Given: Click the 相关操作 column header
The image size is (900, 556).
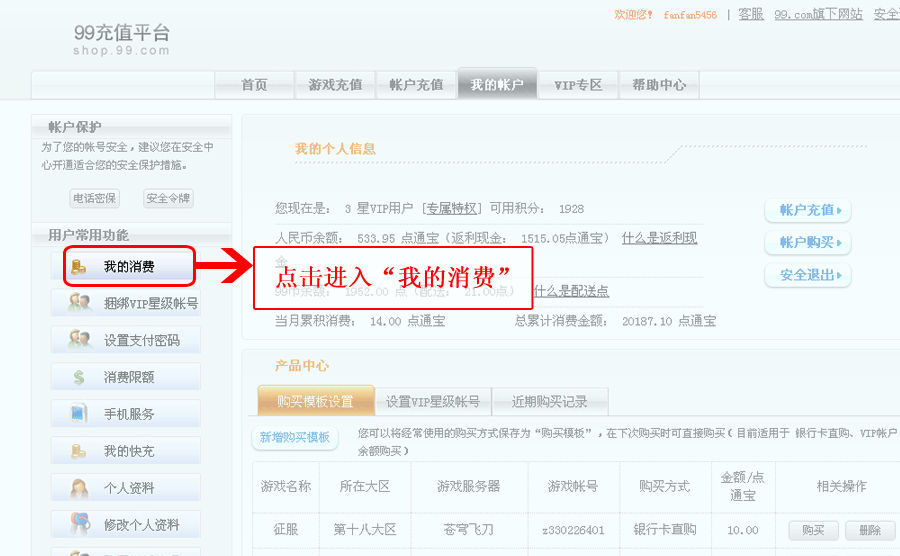Looking at the screenshot, I should 841,487.
